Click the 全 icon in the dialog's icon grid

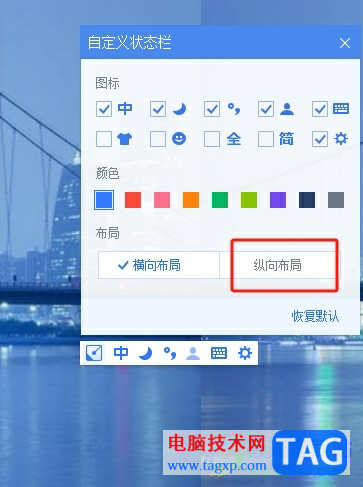[x=234, y=139]
